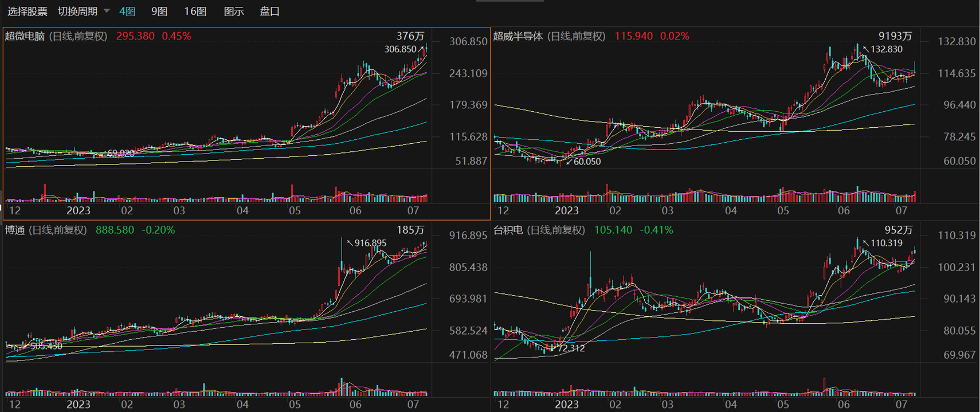Click the 78.245 axis value in 超威半导体 chart
The image size is (980, 412).
pyautogui.click(x=959, y=137)
